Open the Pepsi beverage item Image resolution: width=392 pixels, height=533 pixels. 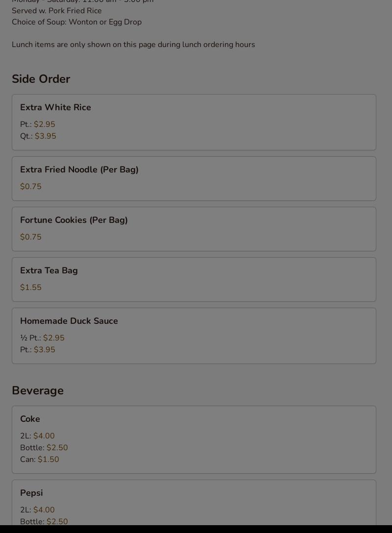pos(31,493)
